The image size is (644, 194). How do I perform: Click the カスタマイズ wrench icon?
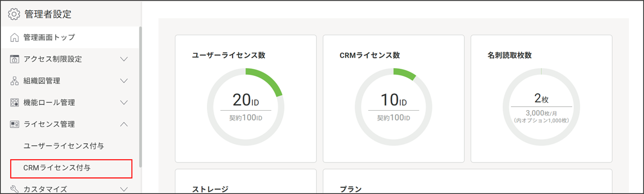coord(14,189)
